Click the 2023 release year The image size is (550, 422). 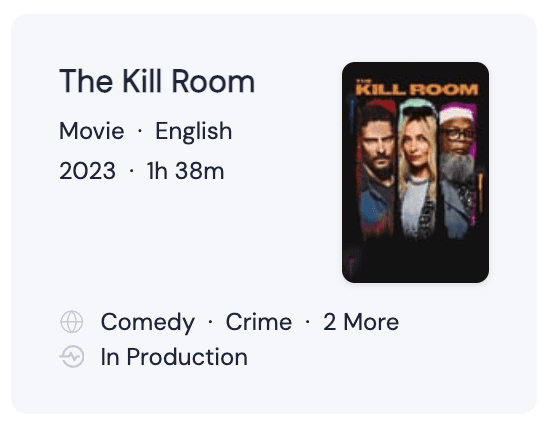click(x=87, y=171)
